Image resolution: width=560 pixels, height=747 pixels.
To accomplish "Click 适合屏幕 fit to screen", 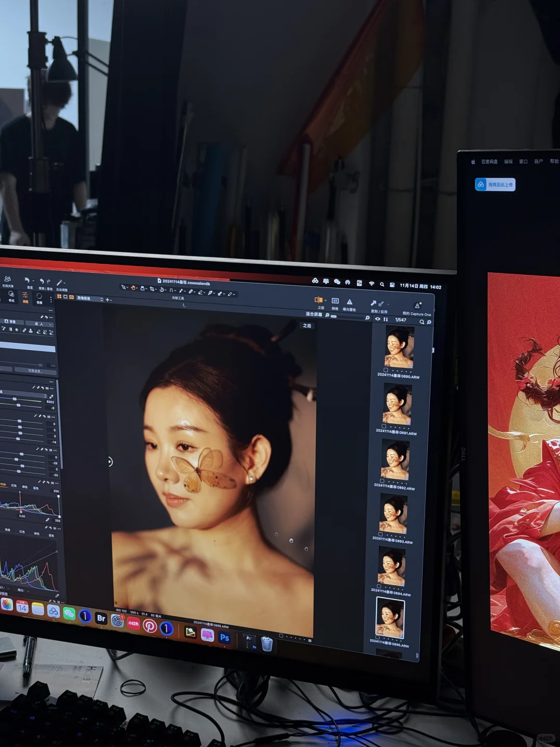I will coord(314,314).
